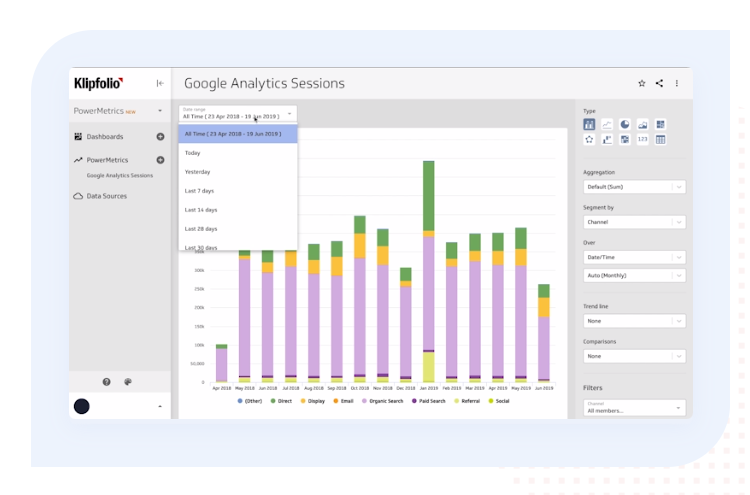The width and height of the screenshot is (750, 495).
Task: Toggle the Social legend series
Action: click(499, 401)
